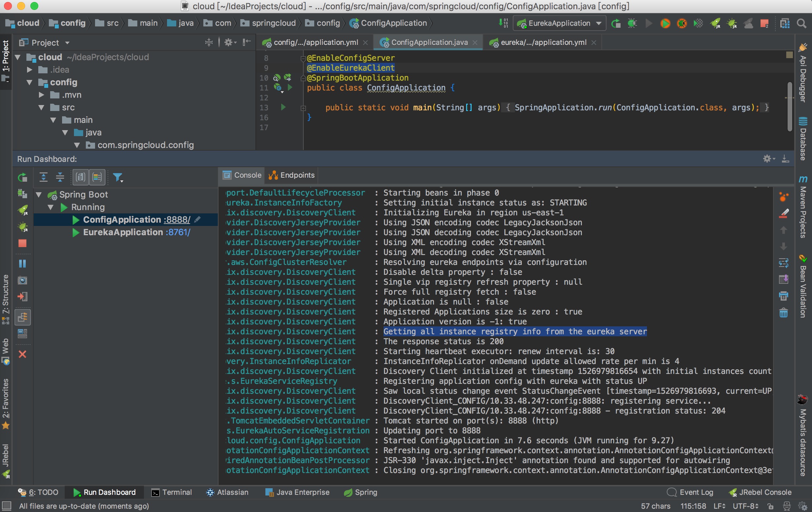Toggle the Filter funnel in Run Dashboard
The width and height of the screenshot is (812, 512).
pyautogui.click(x=118, y=177)
